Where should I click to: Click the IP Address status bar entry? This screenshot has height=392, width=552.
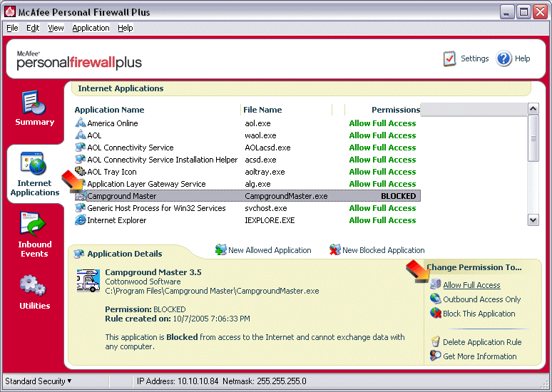(178, 381)
